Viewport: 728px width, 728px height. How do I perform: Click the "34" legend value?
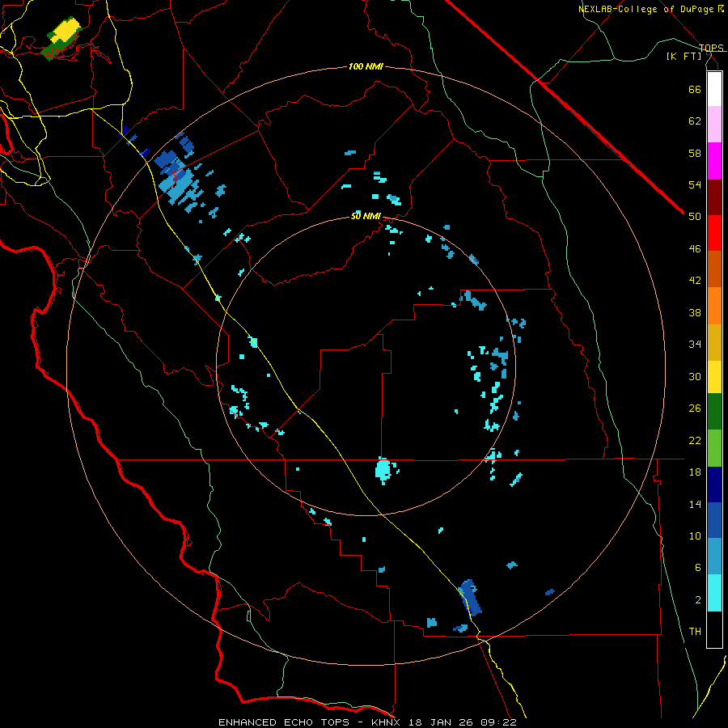tap(695, 345)
